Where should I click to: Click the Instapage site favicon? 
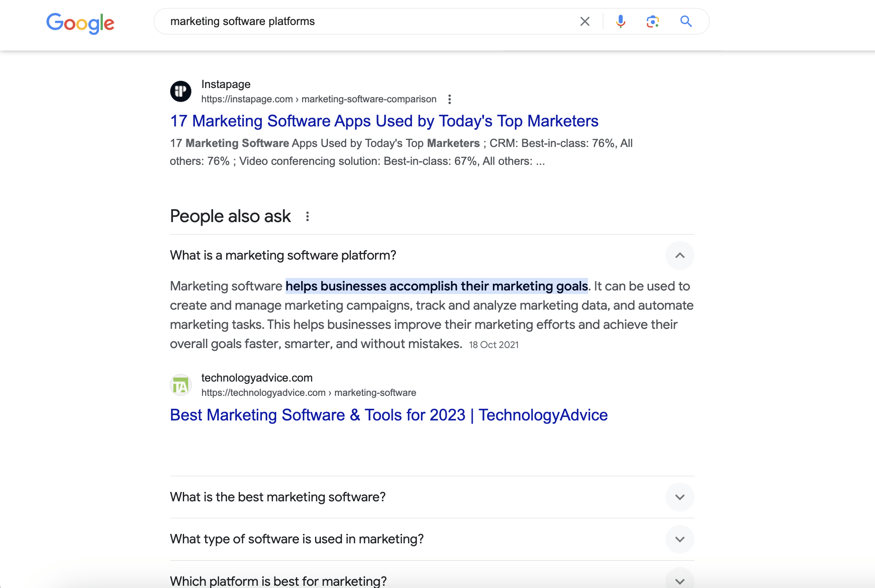click(181, 91)
